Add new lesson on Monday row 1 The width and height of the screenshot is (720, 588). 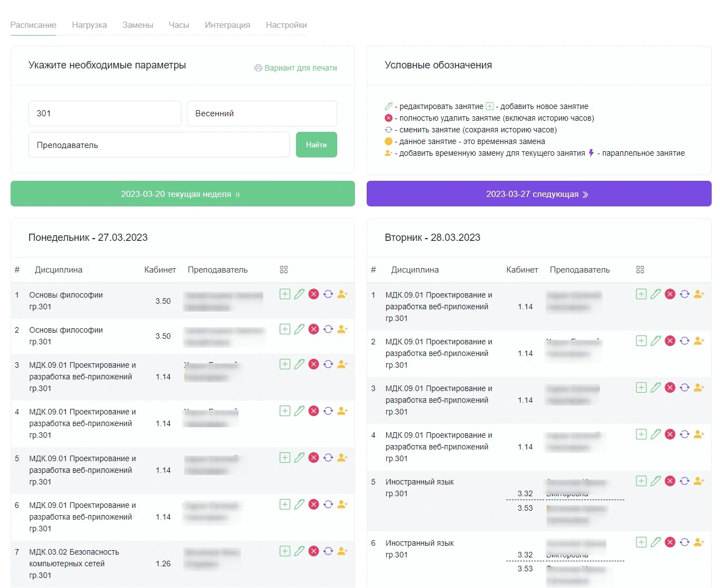tap(285, 294)
